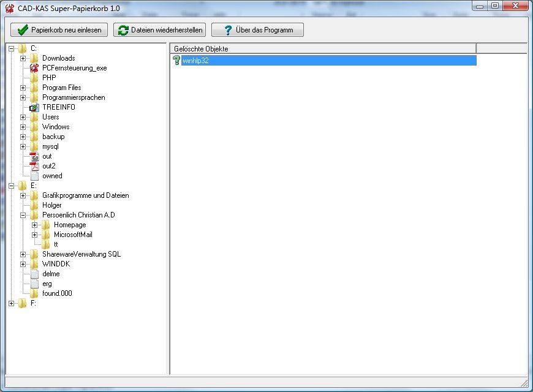
Task: Click the out2 PDF file icon
Action: click(x=34, y=166)
